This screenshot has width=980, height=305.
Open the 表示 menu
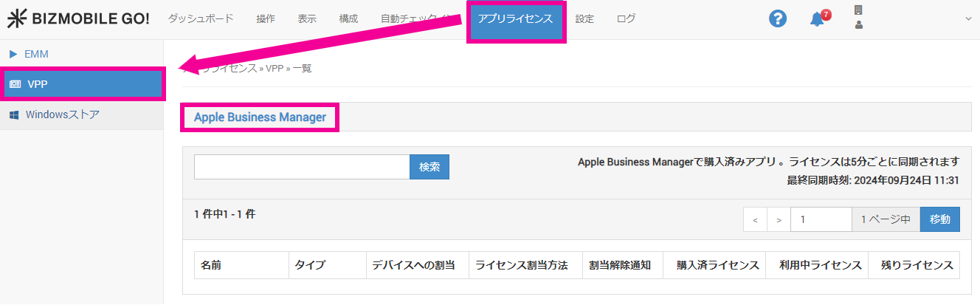pyautogui.click(x=307, y=19)
